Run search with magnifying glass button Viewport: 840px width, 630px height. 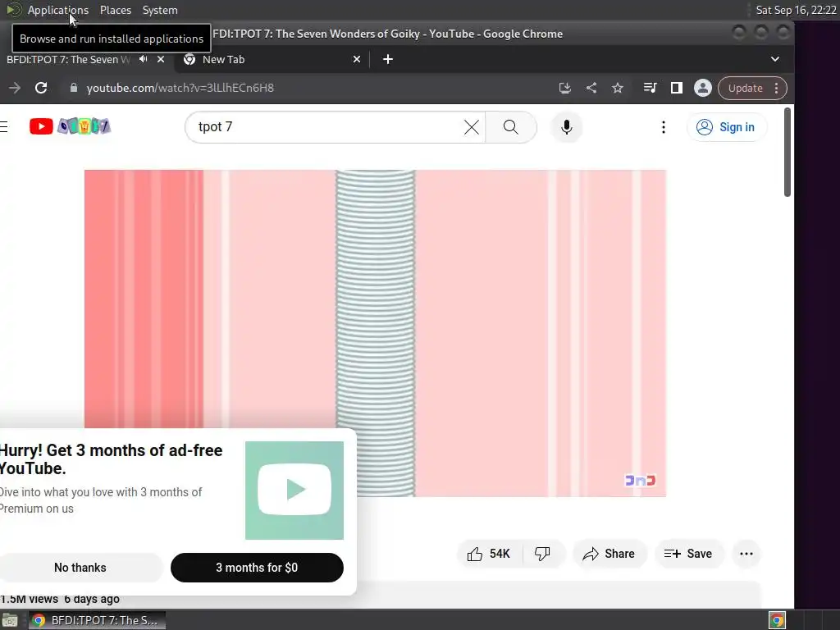tap(511, 127)
